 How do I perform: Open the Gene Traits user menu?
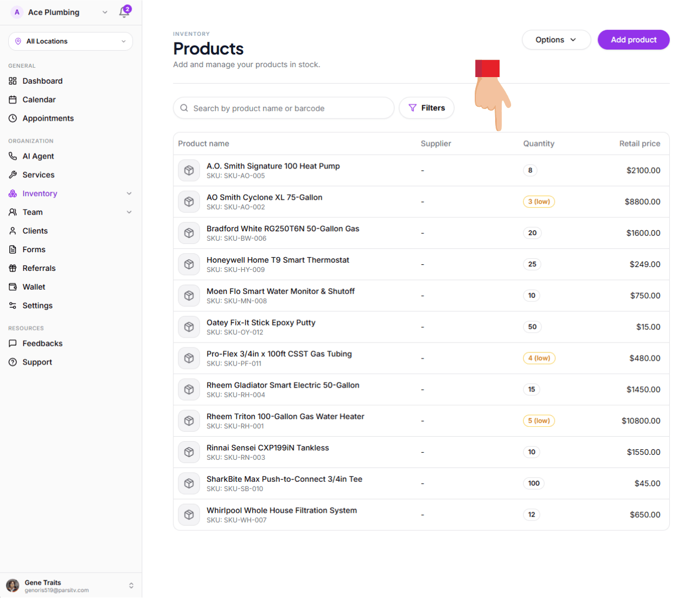click(70, 586)
